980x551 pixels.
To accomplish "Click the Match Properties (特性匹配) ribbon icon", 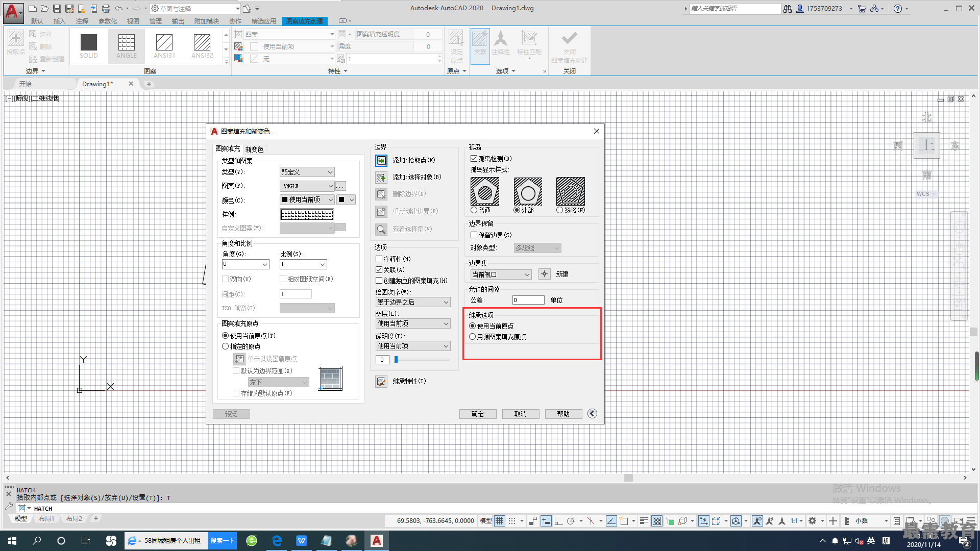I will 529,43.
